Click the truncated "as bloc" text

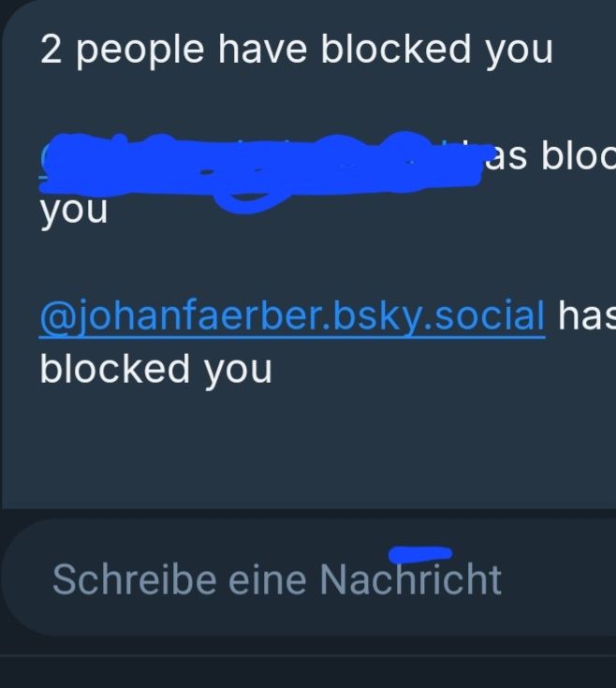[x=550, y=156]
